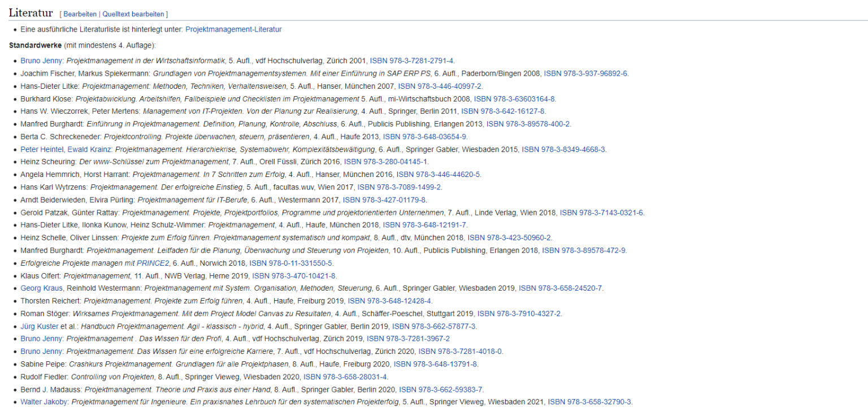Open ISBN 978-3-7281-2791-4 link
Screen dimensions: 868x415
coord(412,60)
